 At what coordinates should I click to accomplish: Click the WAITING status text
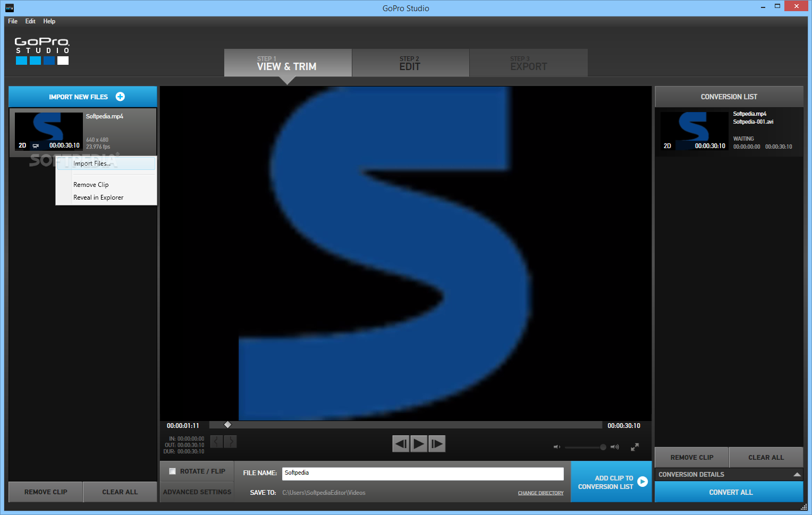click(x=743, y=139)
